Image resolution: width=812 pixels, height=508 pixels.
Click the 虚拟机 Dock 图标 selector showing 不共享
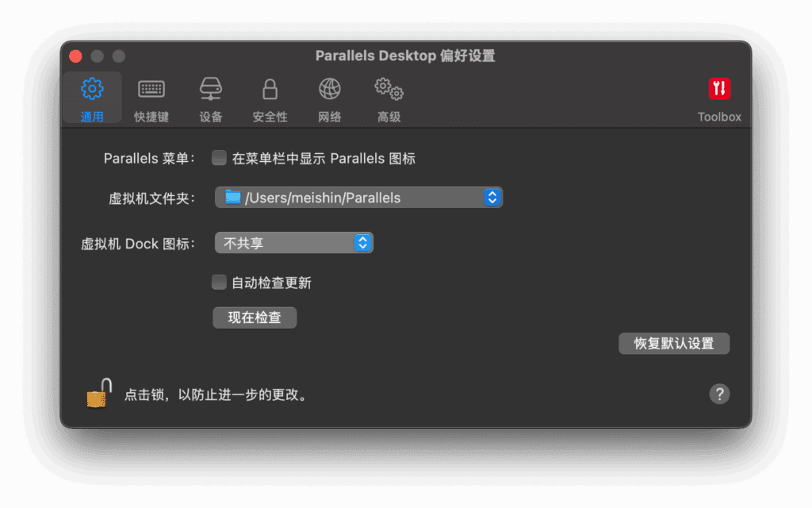point(293,243)
